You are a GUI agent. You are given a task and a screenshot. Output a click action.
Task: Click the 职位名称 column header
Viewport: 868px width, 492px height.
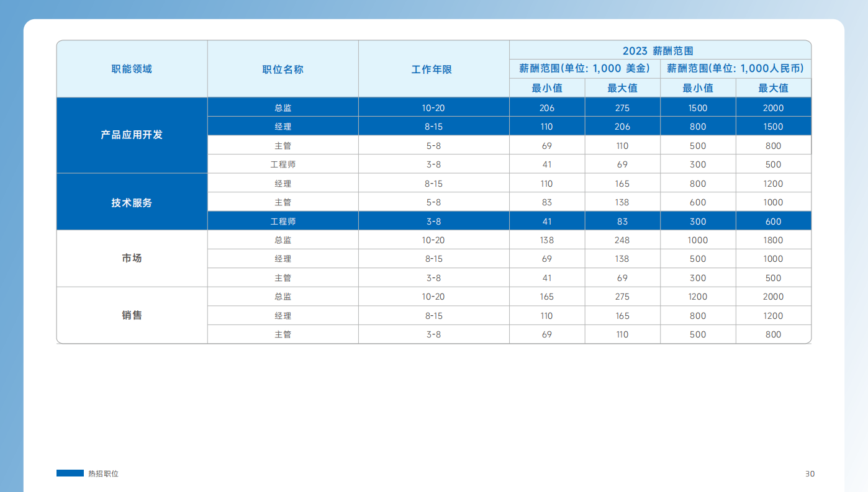[x=283, y=69]
